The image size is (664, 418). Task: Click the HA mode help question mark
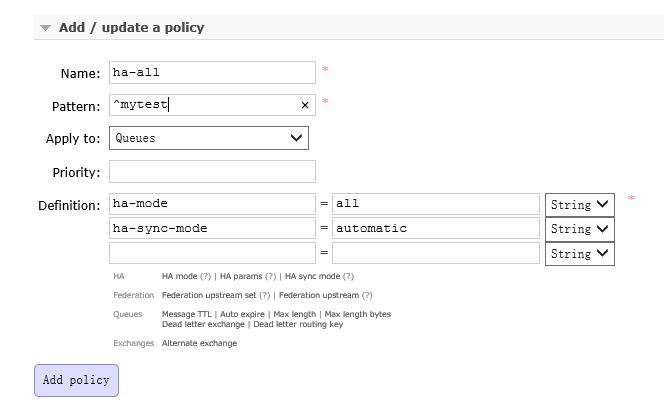(x=205, y=277)
